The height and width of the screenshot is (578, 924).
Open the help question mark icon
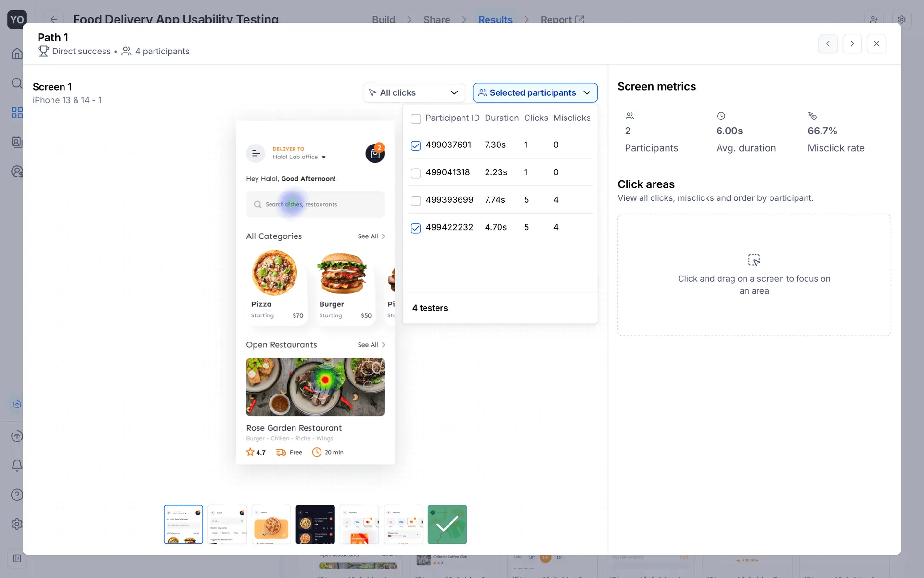(x=17, y=495)
